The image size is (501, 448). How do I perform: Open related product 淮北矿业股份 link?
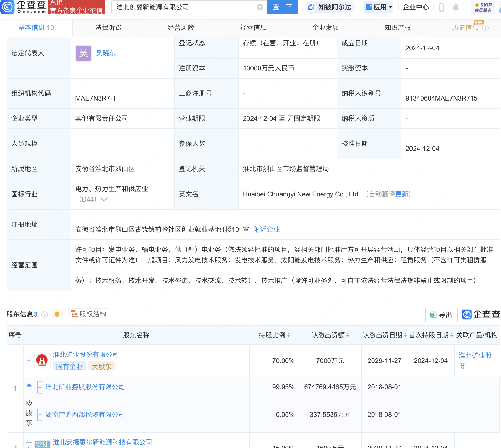475,360
